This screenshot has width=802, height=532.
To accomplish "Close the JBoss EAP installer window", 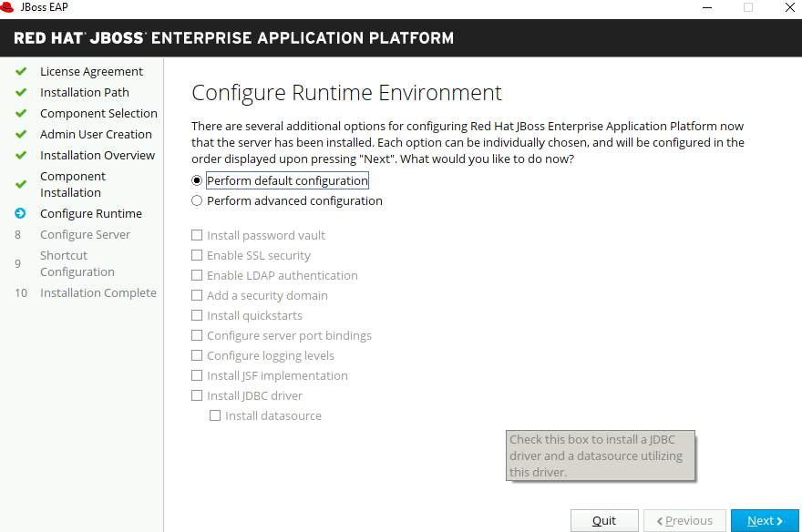I will [790, 7].
